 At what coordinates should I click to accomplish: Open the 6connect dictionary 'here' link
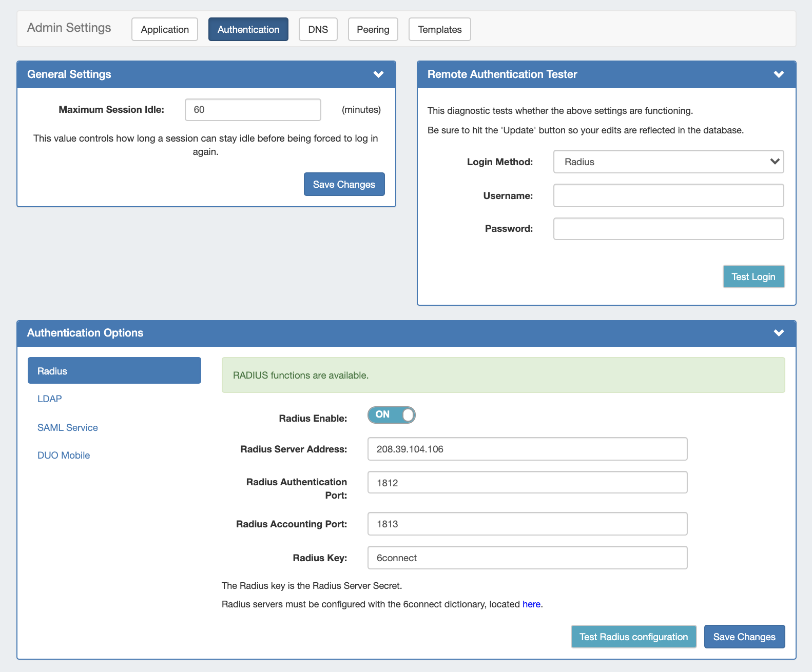[x=531, y=604]
